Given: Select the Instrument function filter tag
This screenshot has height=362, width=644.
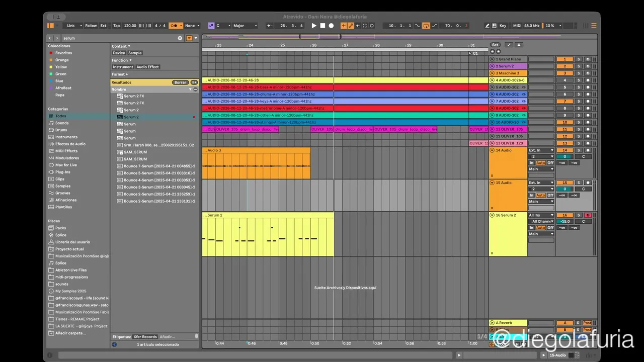Looking at the screenshot, I should 123,67.
